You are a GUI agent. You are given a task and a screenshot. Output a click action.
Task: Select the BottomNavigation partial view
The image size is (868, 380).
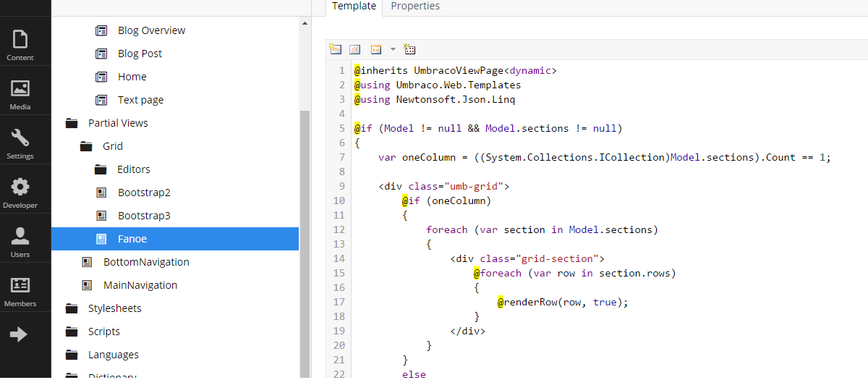click(146, 262)
